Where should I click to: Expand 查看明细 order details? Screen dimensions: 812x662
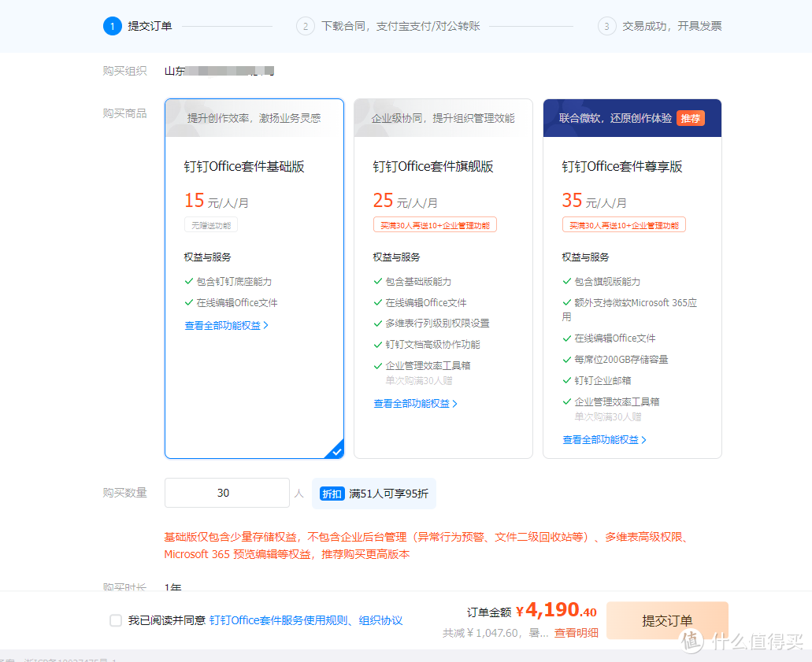tap(576, 633)
